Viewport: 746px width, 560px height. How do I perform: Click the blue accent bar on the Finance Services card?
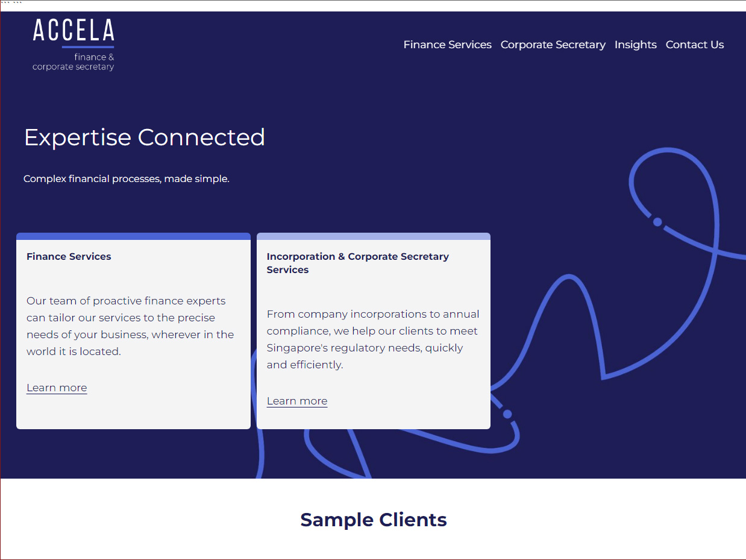coord(133,236)
